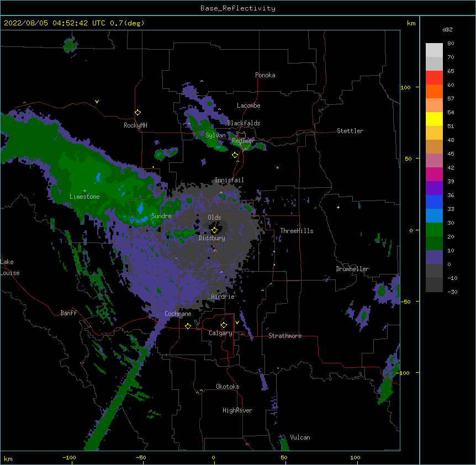The height and width of the screenshot is (465, 476).
Task: Click the RockyMH label
Action: pos(135,125)
